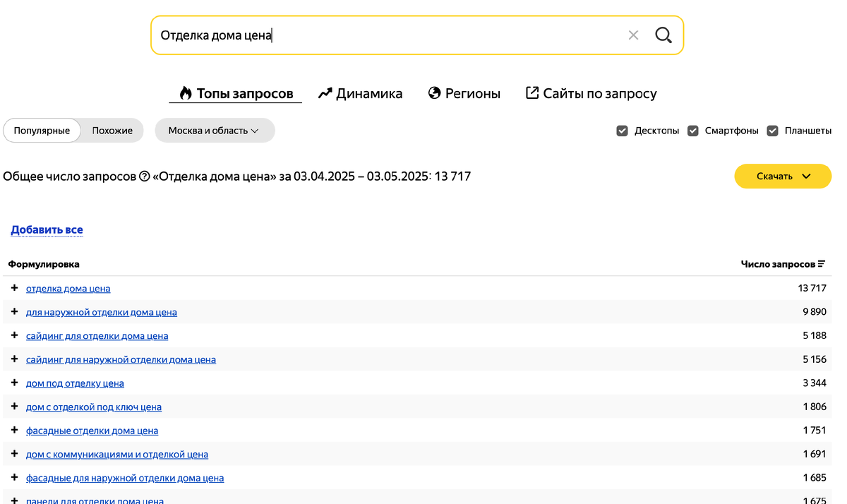Viewport: 847px width, 504px height.
Task: Click the value 1 751
Action: pyautogui.click(x=815, y=431)
